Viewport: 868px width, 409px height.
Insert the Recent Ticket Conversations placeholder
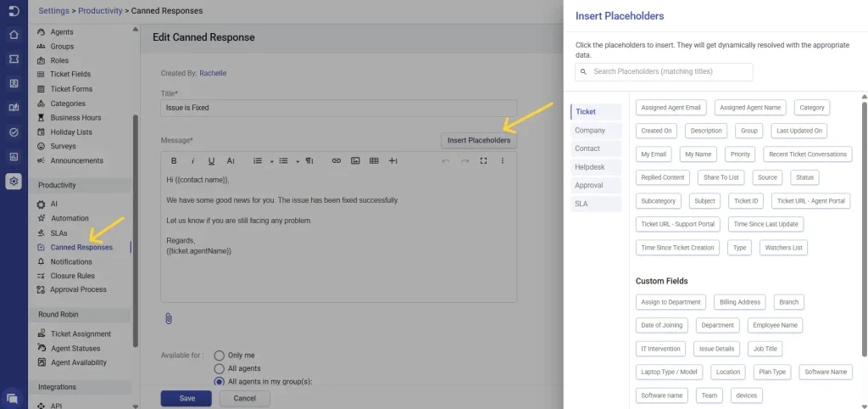click(808, 154)
